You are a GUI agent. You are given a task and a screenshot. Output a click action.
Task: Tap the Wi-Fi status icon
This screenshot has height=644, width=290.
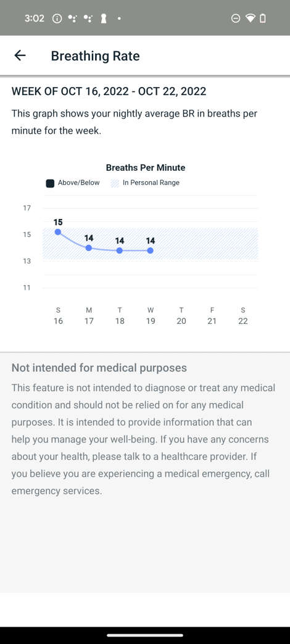(250, 18)
